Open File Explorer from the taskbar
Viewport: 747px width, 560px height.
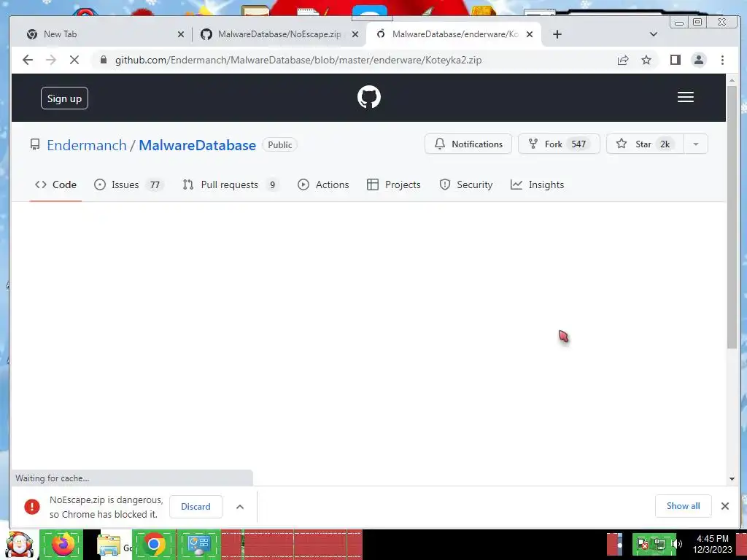tap(109, 545)
